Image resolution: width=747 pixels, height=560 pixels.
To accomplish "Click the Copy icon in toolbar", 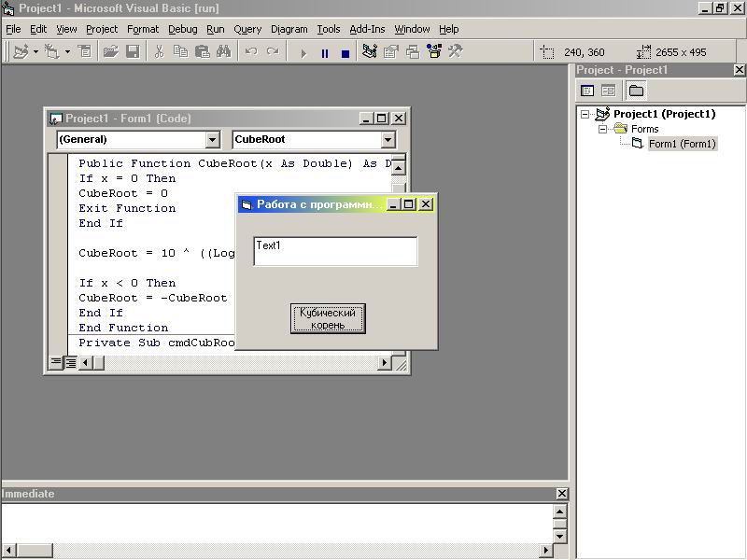I will click(180, 51).
